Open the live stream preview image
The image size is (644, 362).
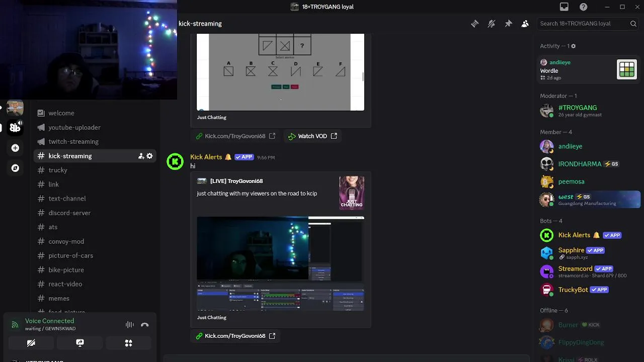280,263
